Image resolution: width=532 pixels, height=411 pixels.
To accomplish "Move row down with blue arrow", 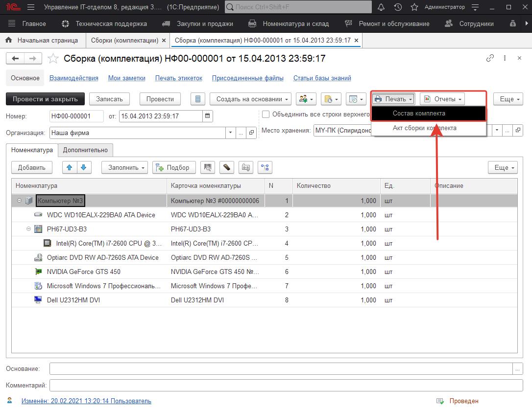I will [x=83, y=167].
